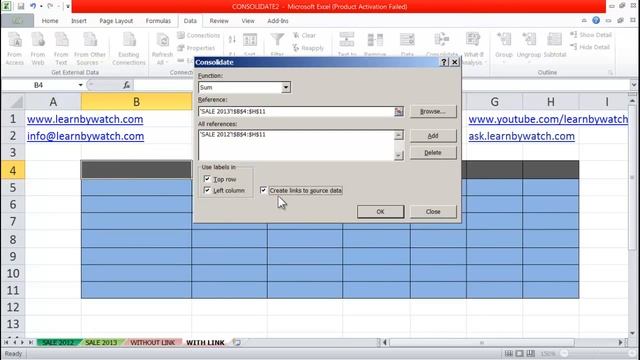Click the insert new worksheet tab icon
Viewport: 640px width, 360px height.
click(236, 342)
